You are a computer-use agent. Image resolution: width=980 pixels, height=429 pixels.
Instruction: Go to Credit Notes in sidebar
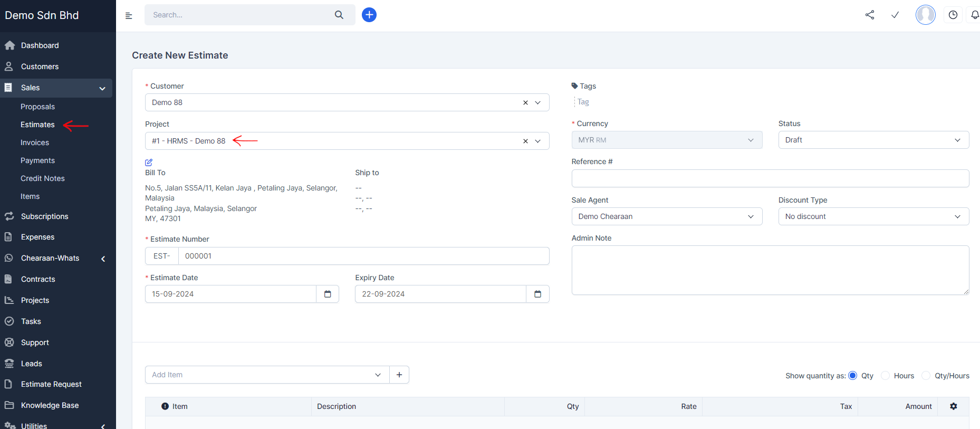tap(43, 178)
